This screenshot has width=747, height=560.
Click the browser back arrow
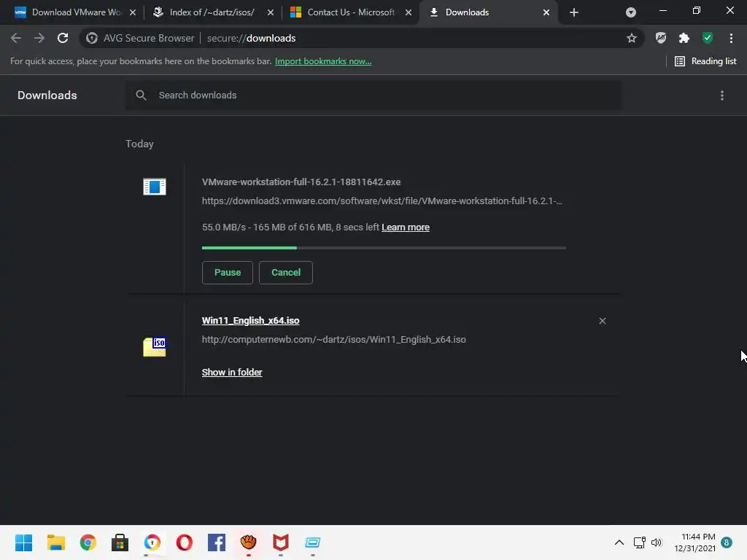16,38
